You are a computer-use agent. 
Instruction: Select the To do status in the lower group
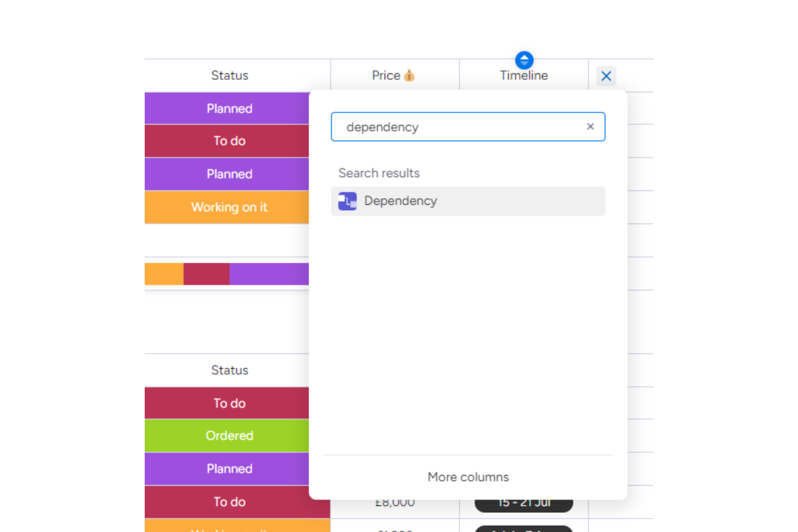tap(229, 403)
